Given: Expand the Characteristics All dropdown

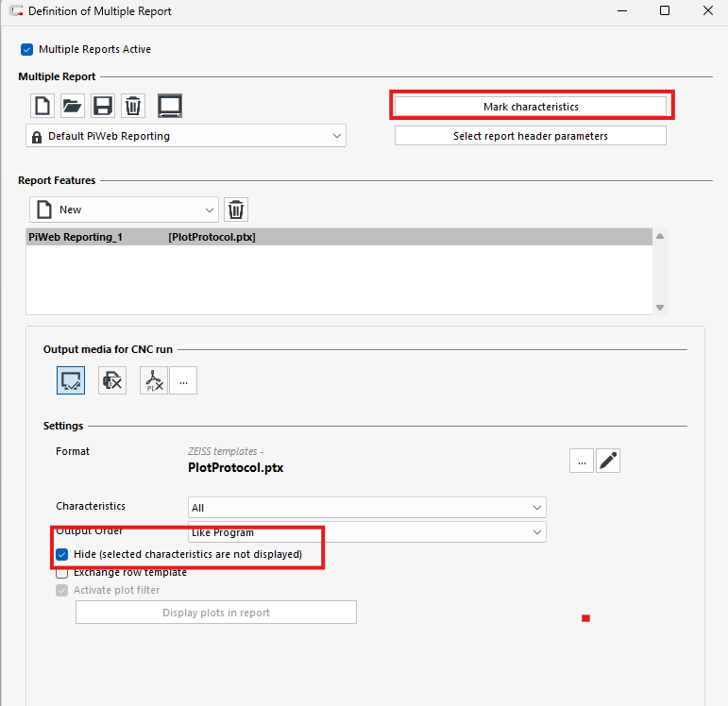Looking at the screenshot, I should tap(367, 508).
